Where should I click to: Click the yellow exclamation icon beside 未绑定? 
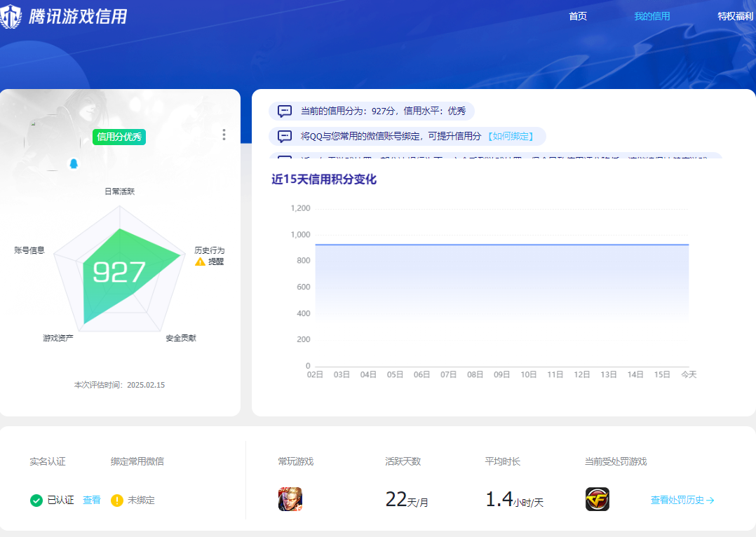tap(116, 501)
